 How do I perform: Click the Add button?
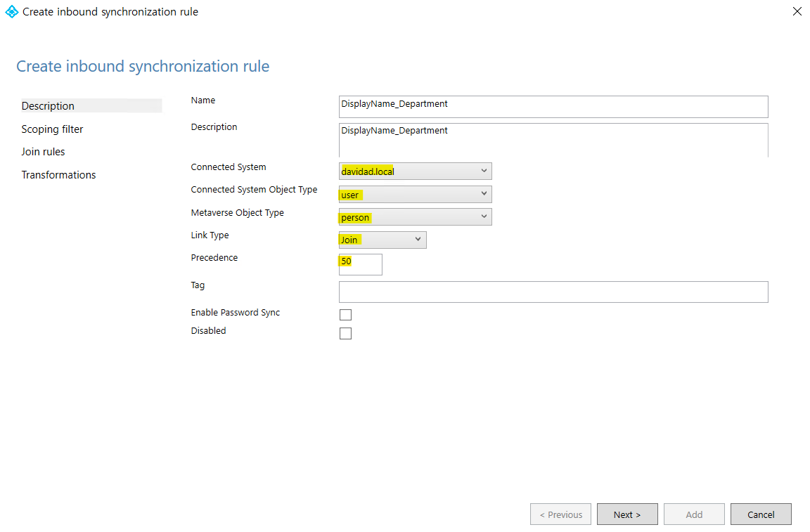pos(694,514)
